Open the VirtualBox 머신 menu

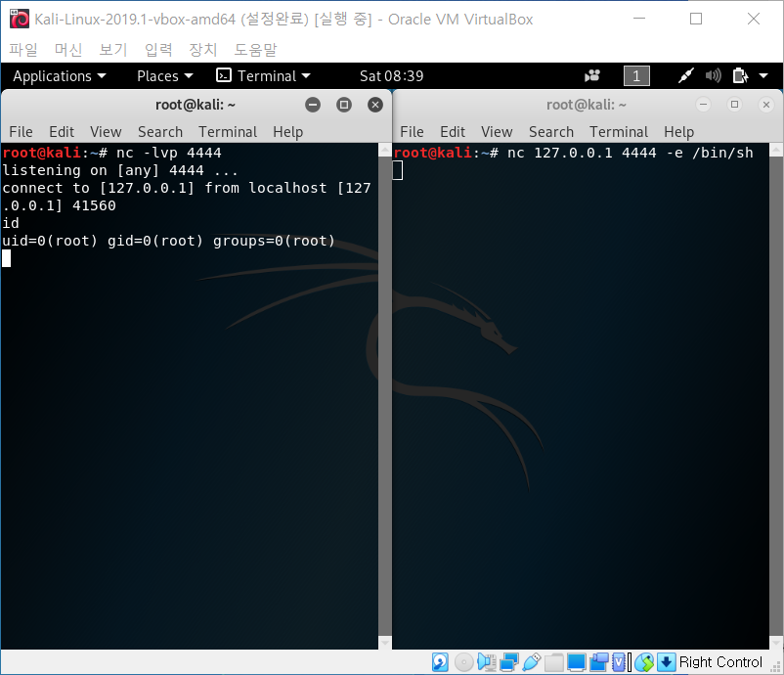pyautogui.click(x=68, y=50)
